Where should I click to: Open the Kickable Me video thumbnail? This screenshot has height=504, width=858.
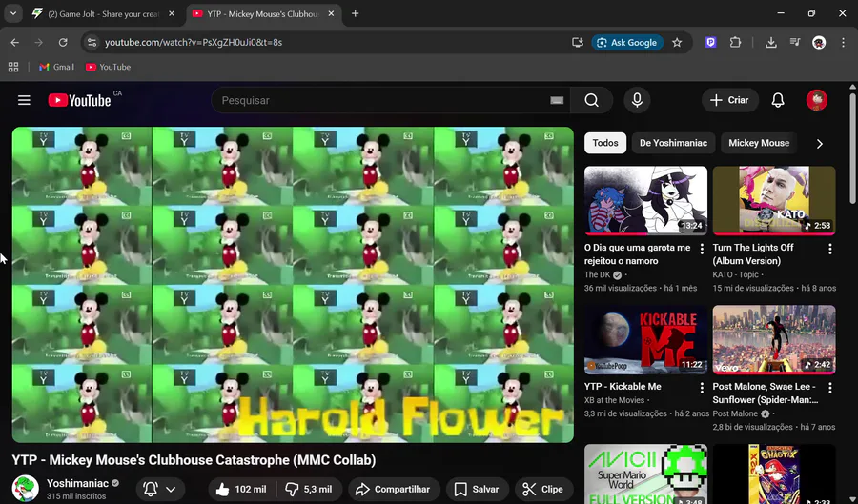coord(645,339)
